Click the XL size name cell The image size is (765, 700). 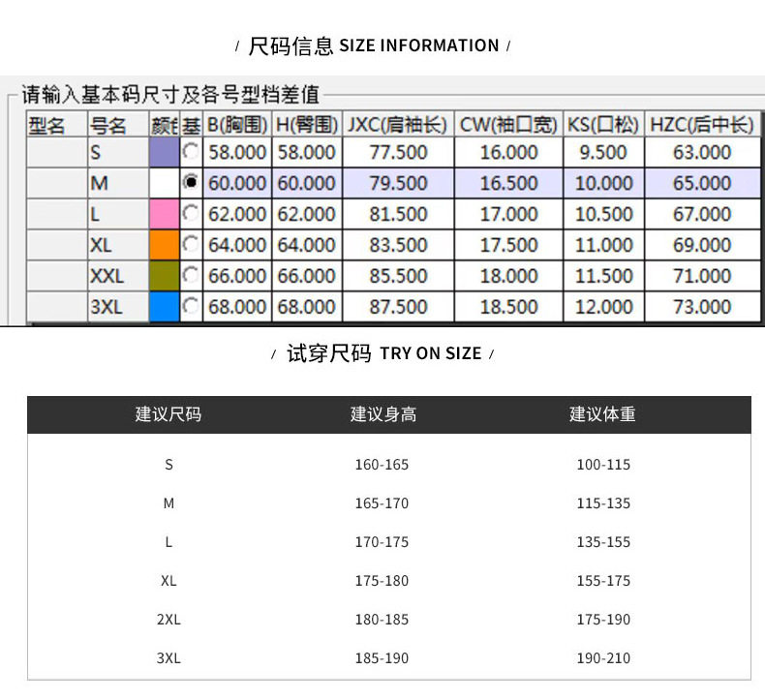[x=116, y=245]
